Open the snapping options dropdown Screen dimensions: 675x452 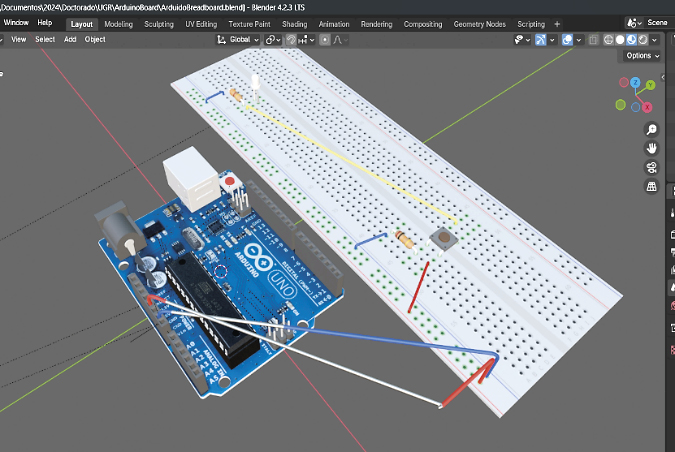[307, 40]
